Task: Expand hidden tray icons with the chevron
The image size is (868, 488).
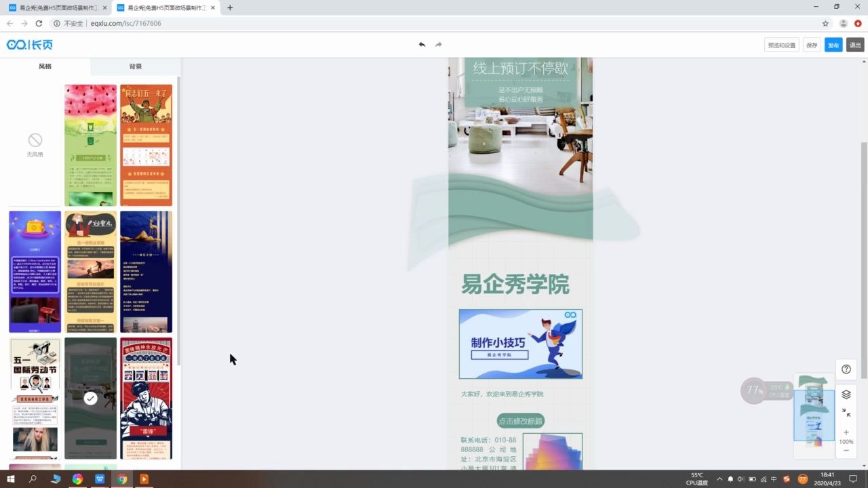Action: point(719,479)
